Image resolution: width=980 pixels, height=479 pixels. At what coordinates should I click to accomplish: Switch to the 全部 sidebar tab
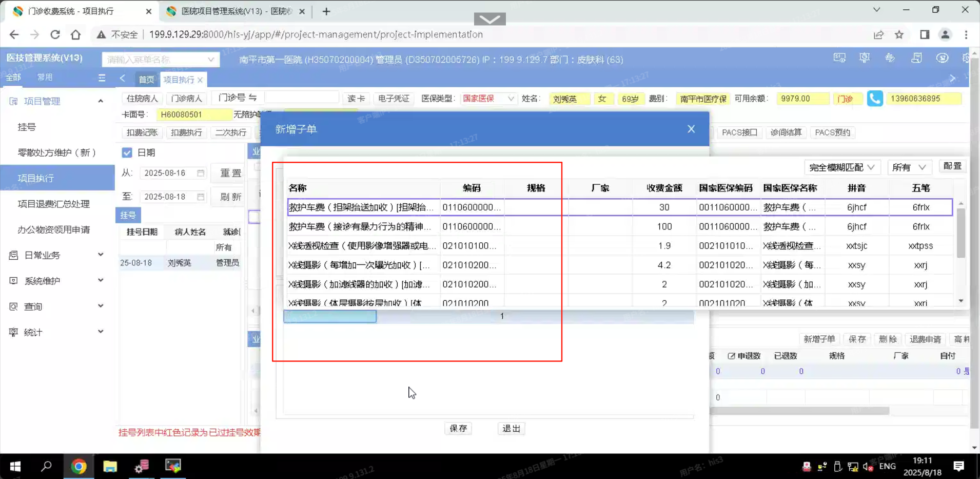(13, 77)
